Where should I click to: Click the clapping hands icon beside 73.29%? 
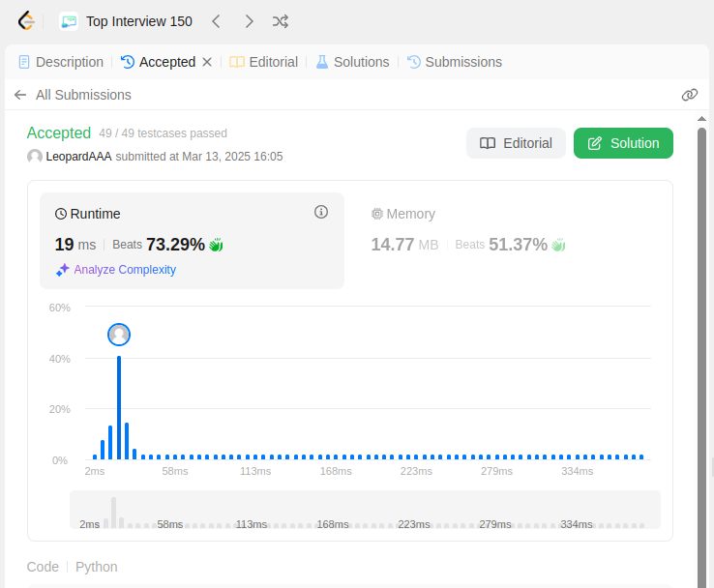(216, 245)
